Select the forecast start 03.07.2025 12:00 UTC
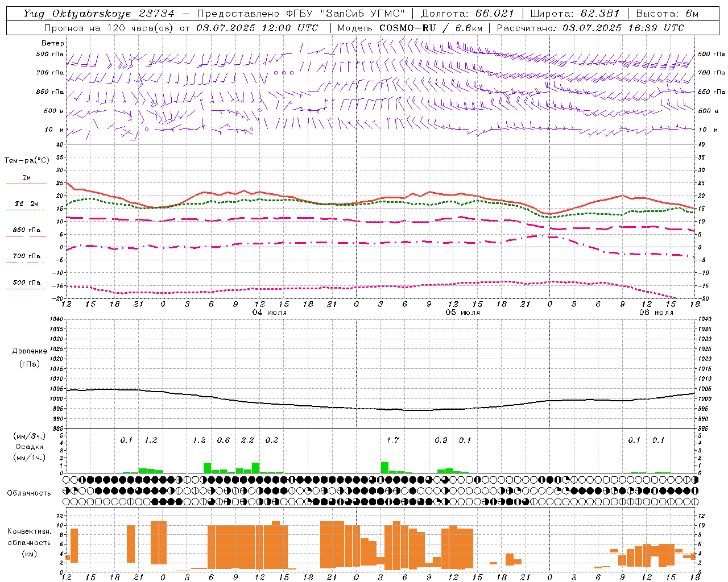728x582 pixels. [x=257, y=28]
